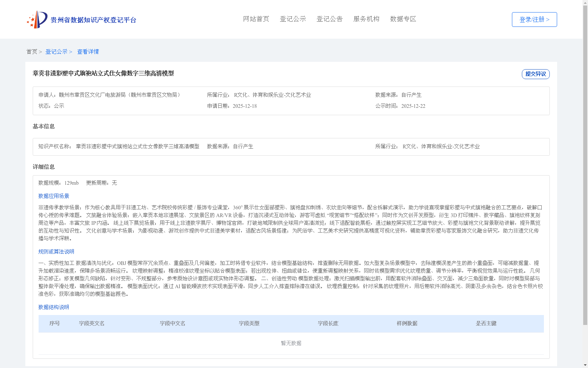
Task: Select 服务机构 in the top navigation
Action: coord(366,19)
